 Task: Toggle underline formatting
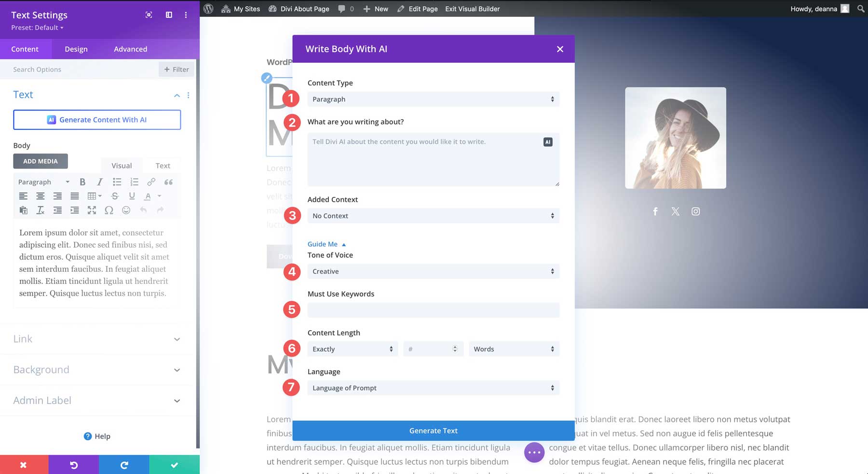(x=131, y=196)
